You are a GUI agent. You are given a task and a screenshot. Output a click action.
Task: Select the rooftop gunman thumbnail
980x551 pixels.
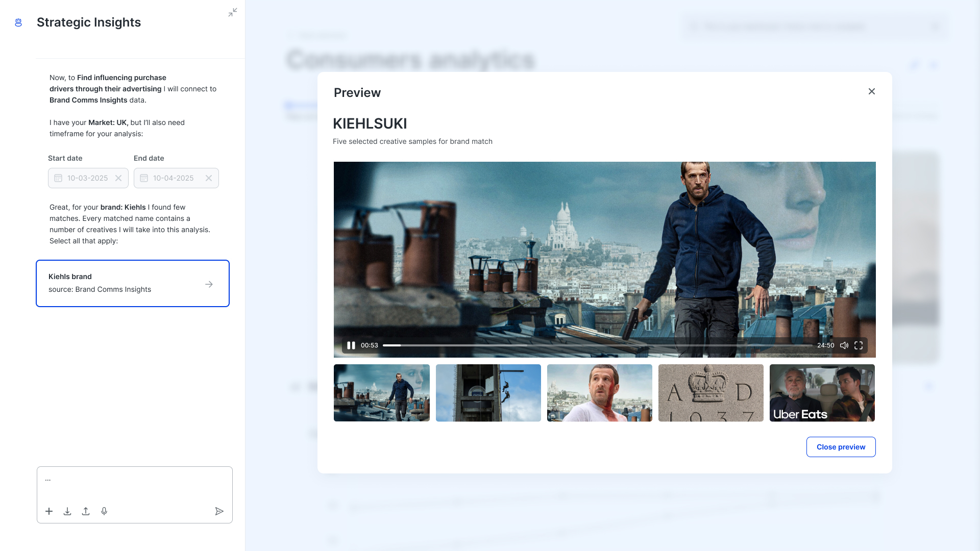click(x=382, y=393)
